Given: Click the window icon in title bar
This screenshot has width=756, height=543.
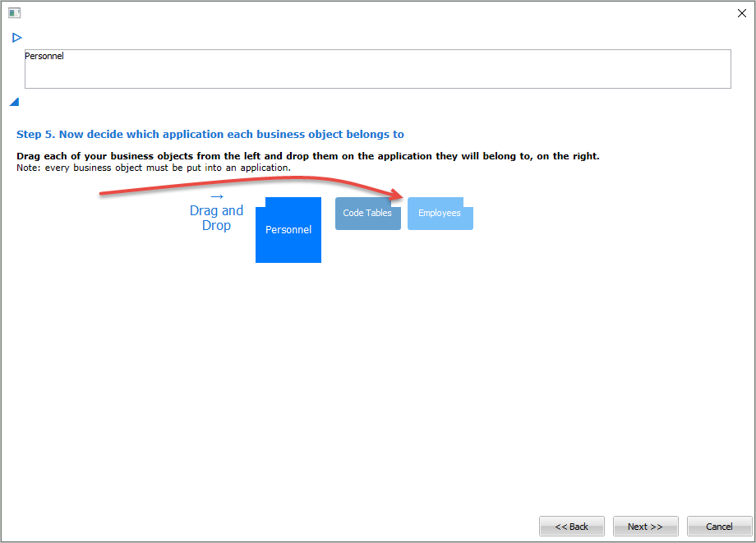Looking at the screenshot, I should [15, 13].
